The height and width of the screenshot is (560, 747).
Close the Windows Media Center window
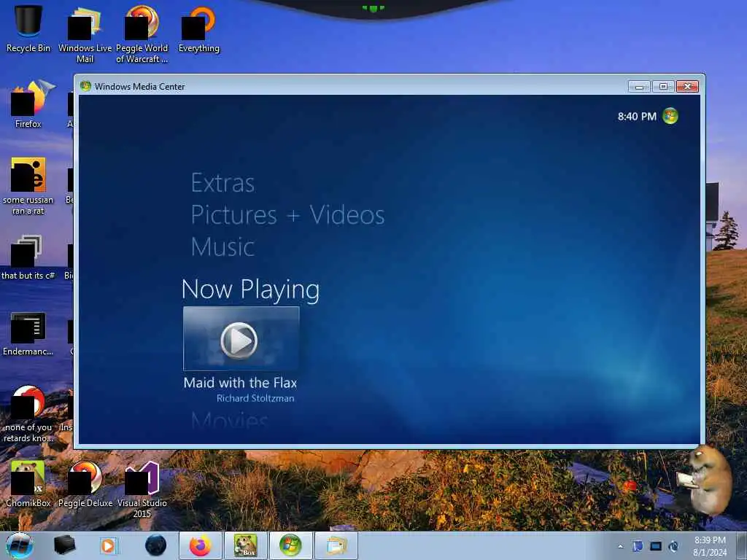click(x=687, y=87)
